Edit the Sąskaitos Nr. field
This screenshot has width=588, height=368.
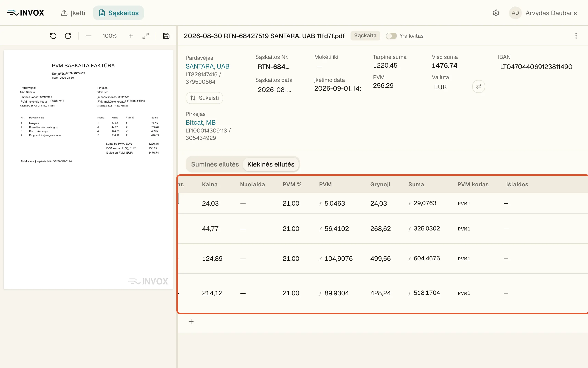(274, 67)
